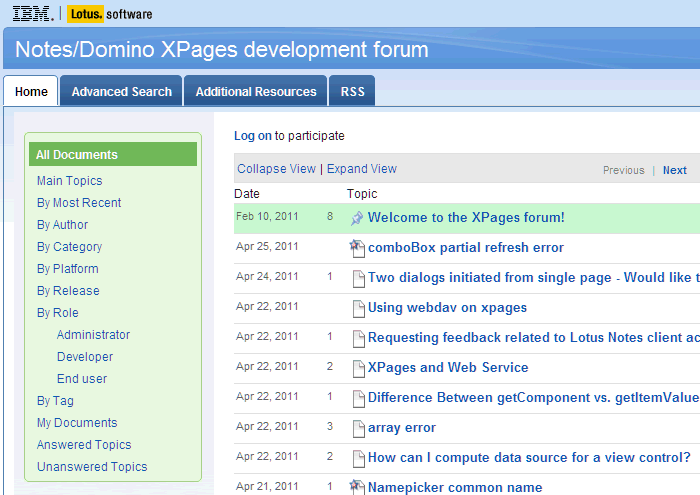Click the Log on link
The height and width of the screenshot is (495, 700).
coord(253,136)
